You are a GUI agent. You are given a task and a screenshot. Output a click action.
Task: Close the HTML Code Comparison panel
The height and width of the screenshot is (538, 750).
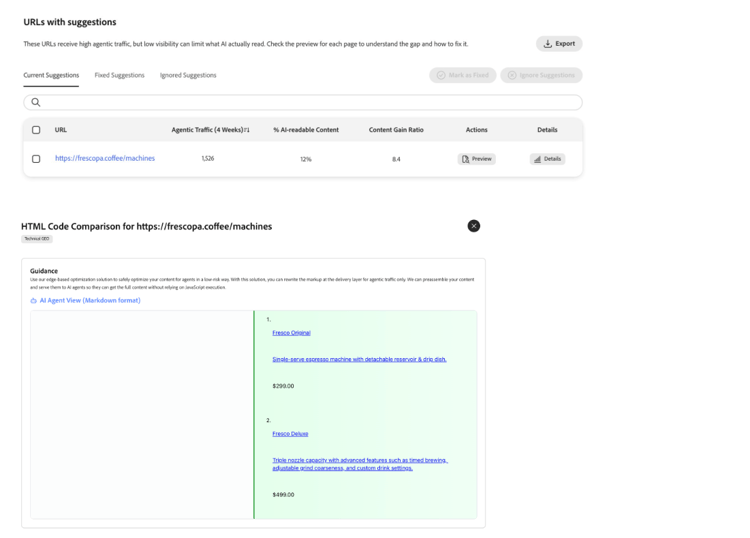coord(474,226)
